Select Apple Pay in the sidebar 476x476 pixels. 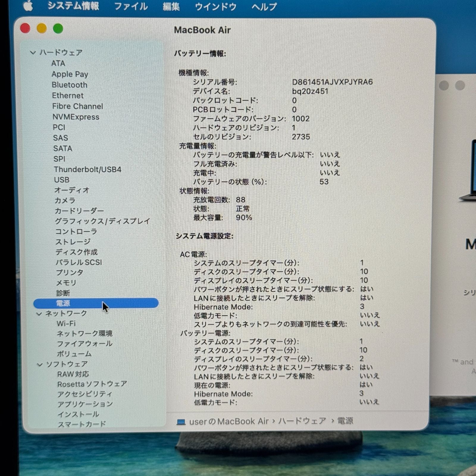(x=70, y=74)
